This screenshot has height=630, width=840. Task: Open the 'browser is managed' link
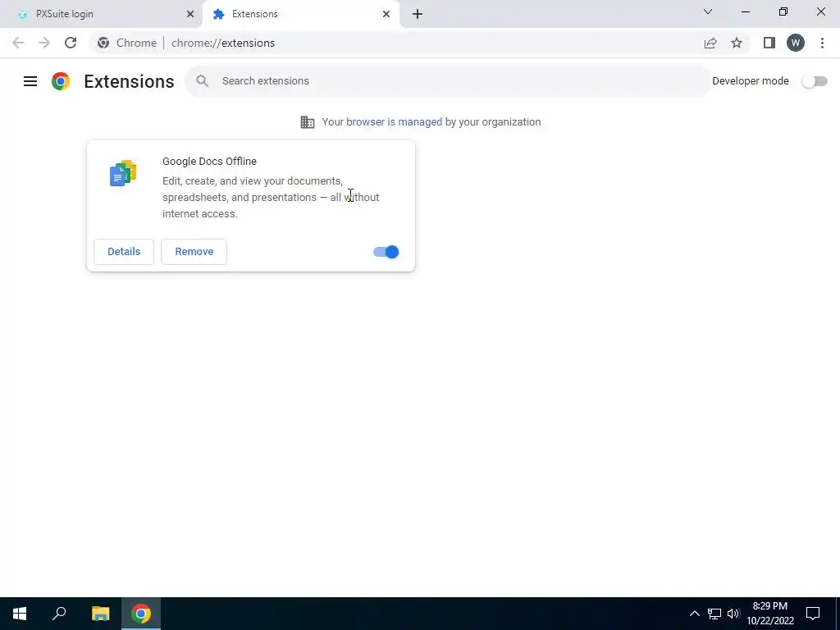[x=395, y=122]
